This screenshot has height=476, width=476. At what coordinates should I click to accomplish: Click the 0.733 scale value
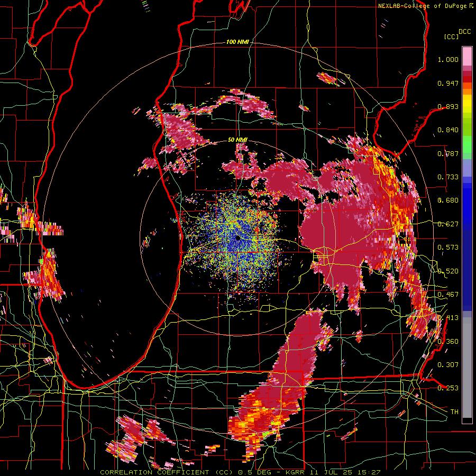tap(448, 177)
